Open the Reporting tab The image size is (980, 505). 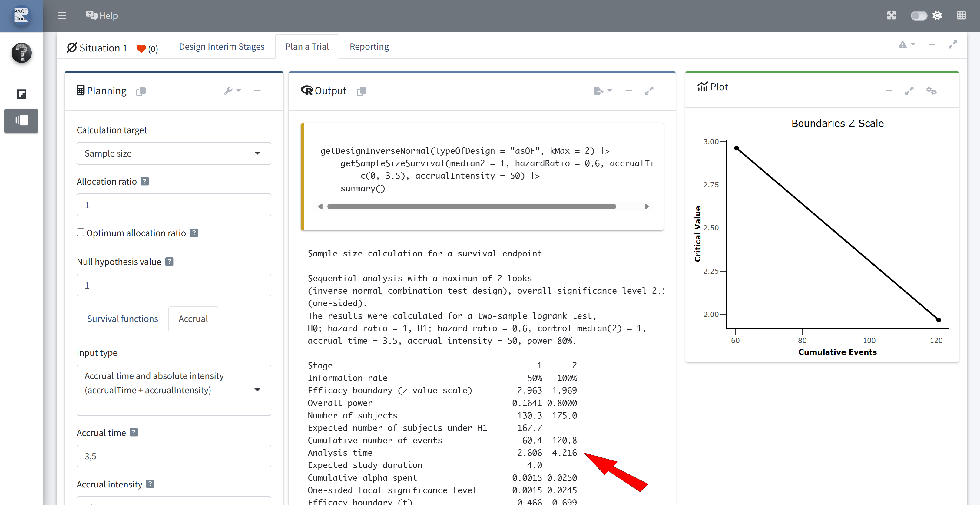pos(369,46)
